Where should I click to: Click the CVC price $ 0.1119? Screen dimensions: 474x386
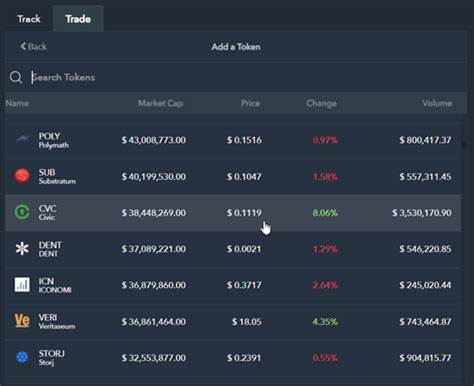(x=244, y=213)
